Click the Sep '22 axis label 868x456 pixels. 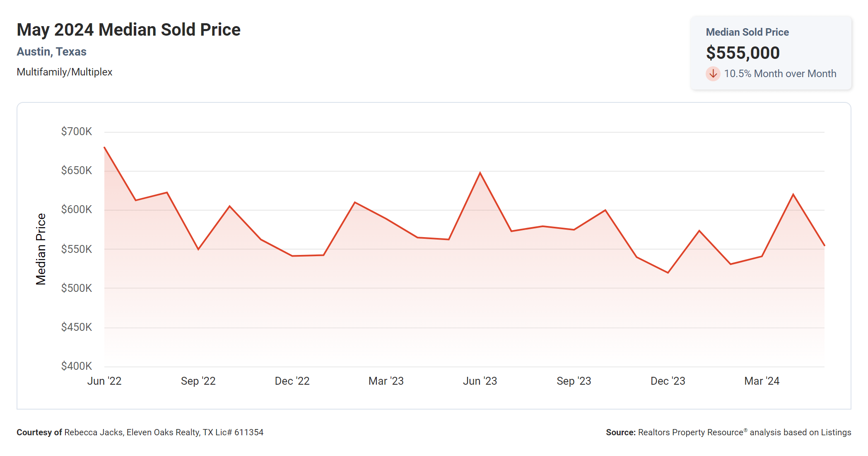(x=198, y=381)
